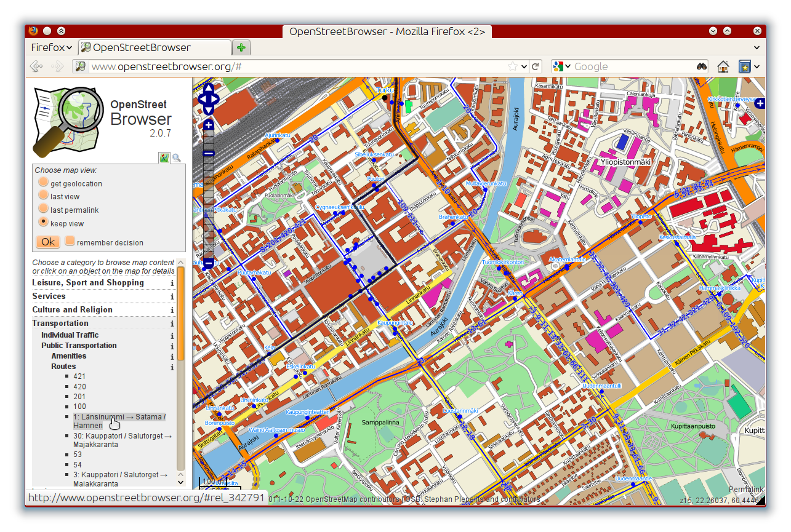Pan the map up with the arrow control
Image resolution: width=791 pixels, height=532 pixels.
(208, 87)
